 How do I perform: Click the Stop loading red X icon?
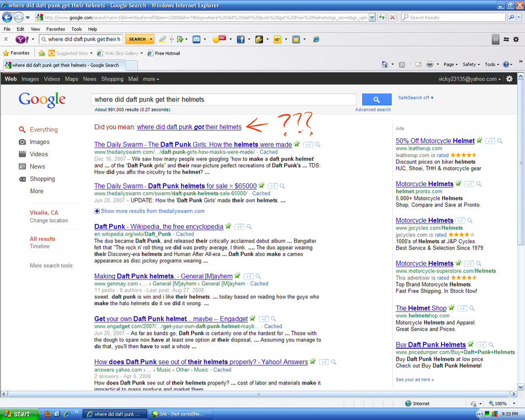[x=393, y=17]
